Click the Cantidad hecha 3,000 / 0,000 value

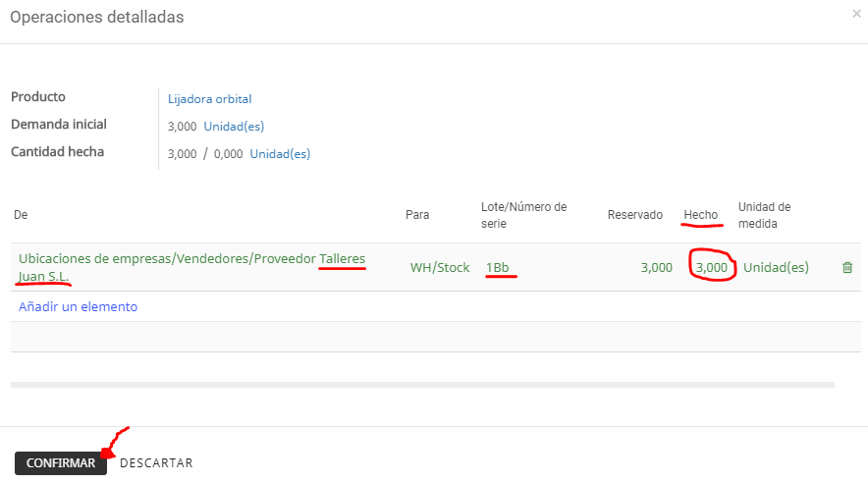[x=205, y=154]
